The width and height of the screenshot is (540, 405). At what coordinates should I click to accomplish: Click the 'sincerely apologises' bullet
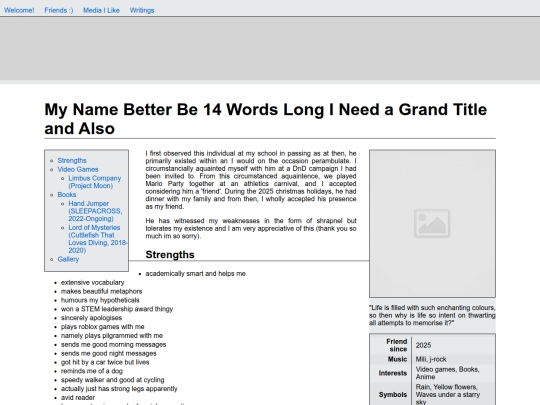(91, 318)
